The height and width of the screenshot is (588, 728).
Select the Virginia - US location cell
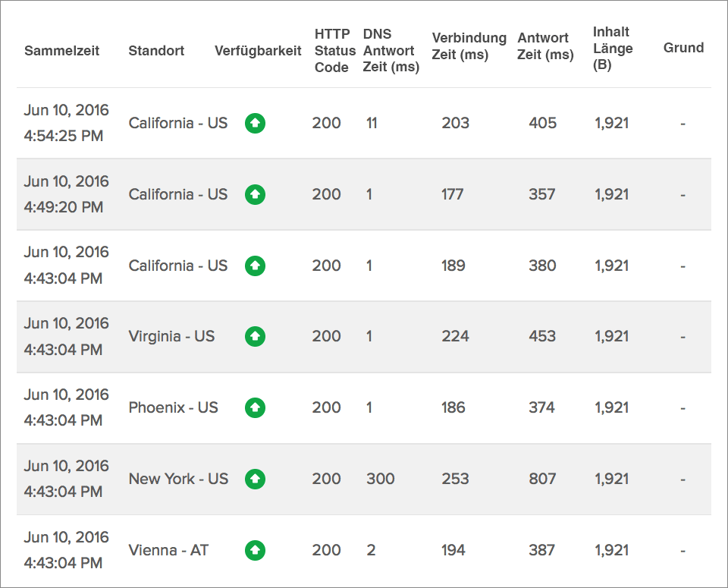(x=171, y=336)
